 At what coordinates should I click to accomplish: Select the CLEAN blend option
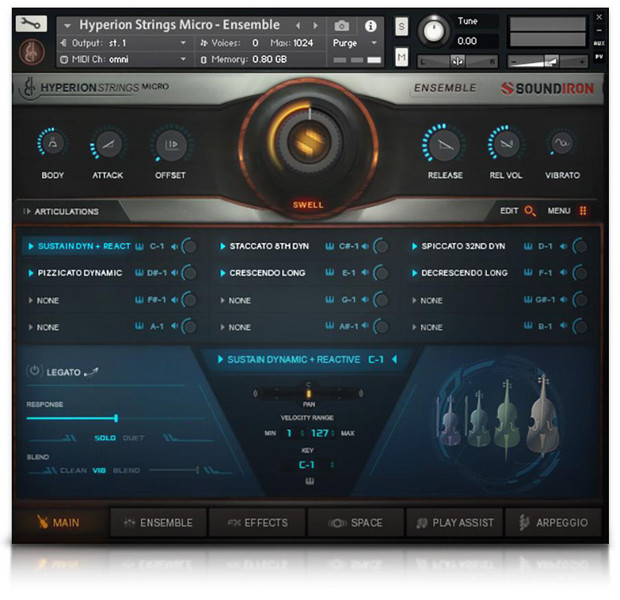[x=73, y=470]
